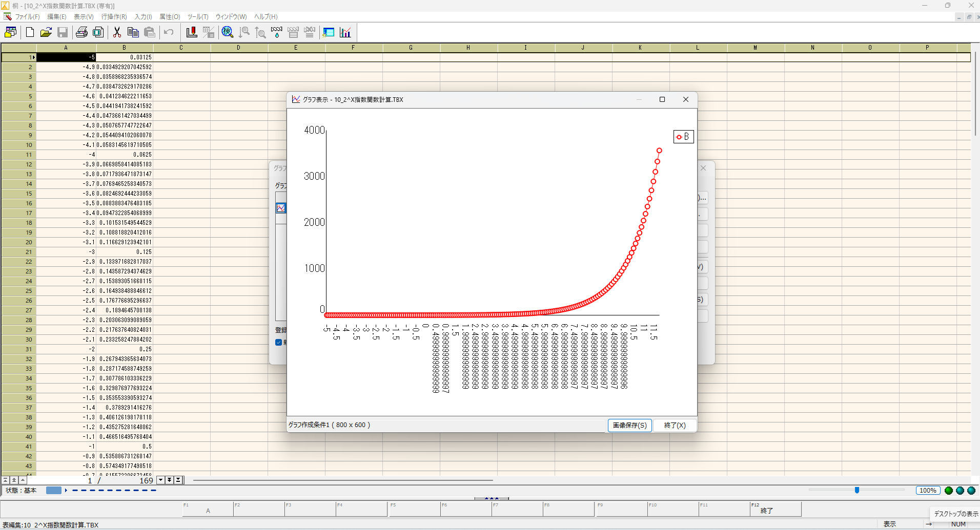The width and height of the screenshot is (980, 530).
Task: Copy the selected cells
Action: point(133,32)
